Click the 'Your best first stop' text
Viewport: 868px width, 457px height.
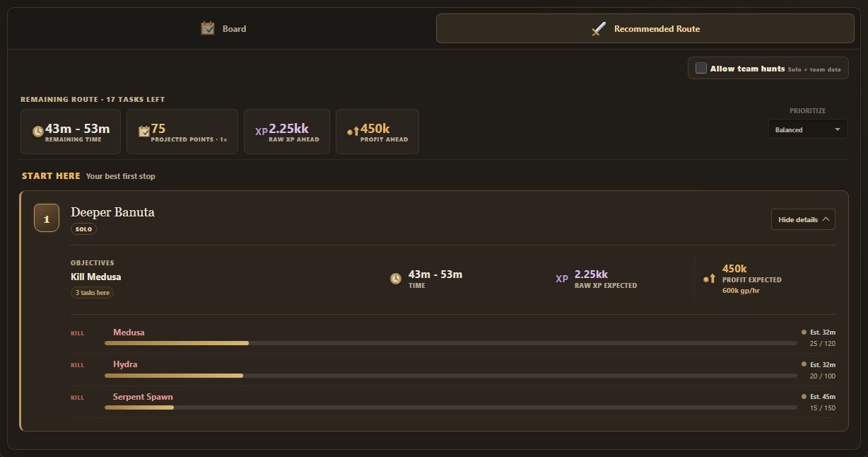121,176
